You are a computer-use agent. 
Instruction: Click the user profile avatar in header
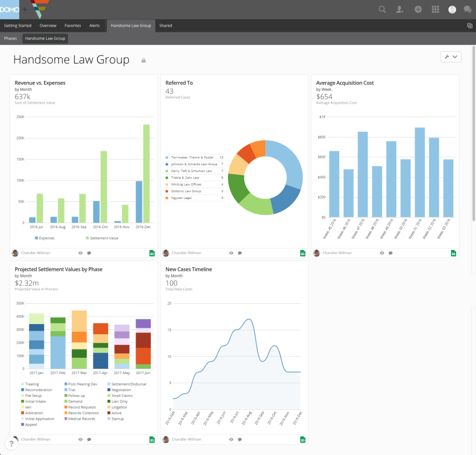452,9
